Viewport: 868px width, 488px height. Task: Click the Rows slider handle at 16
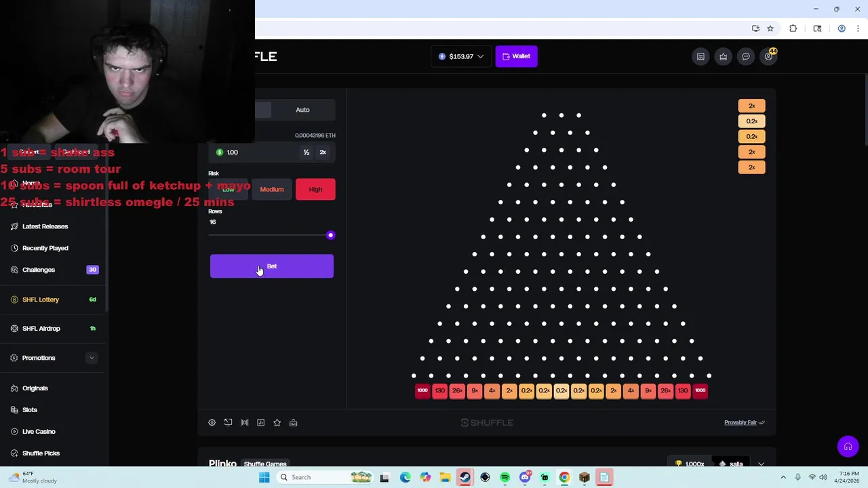point(330,235)
